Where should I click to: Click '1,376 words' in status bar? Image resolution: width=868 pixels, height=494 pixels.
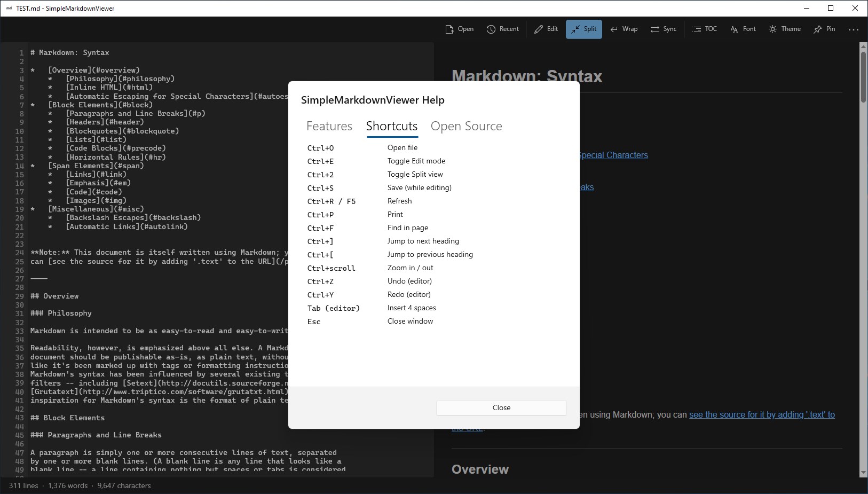click(68, 485)
